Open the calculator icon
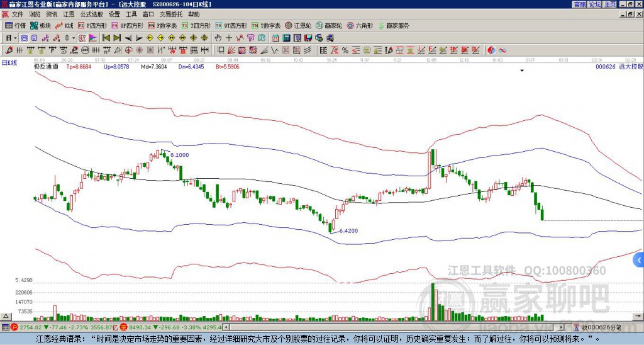 (287, 38)
